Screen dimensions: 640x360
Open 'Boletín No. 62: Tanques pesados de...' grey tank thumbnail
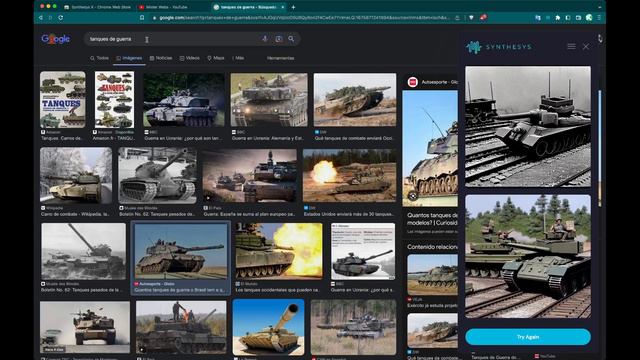[158, 176]
